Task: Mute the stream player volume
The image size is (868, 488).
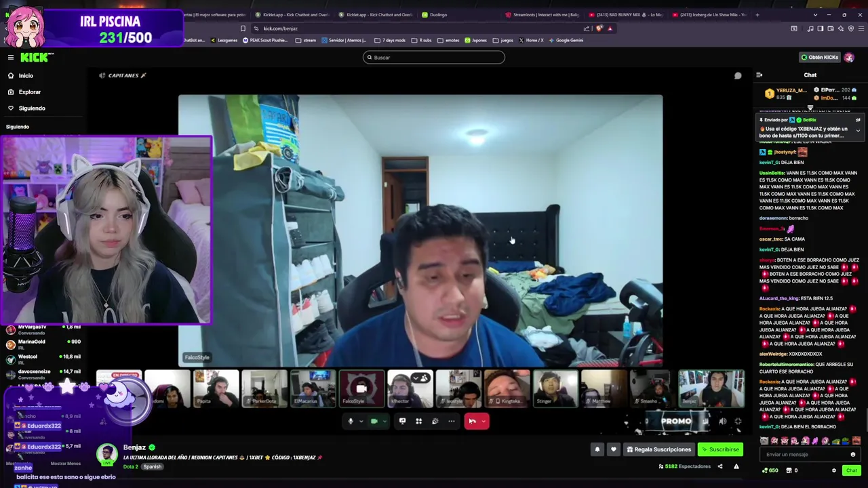Action: coord(722,421)
